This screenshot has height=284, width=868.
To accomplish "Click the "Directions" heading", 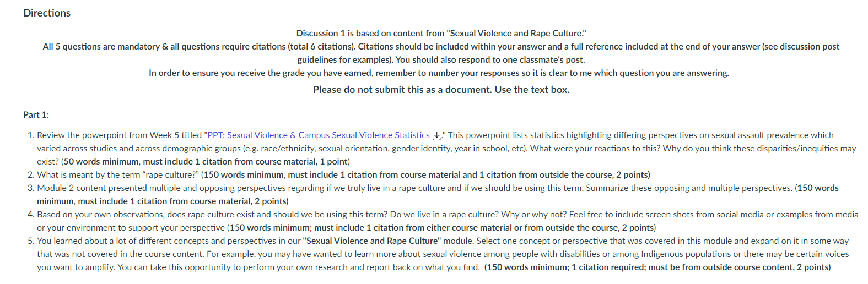I will point(47,13).
